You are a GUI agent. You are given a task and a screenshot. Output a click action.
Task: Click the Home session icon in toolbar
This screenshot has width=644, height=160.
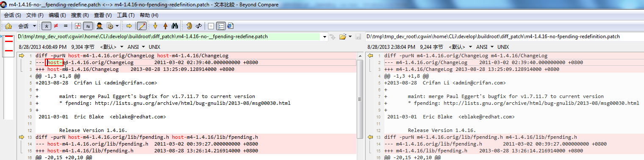(x=8, y=26)
